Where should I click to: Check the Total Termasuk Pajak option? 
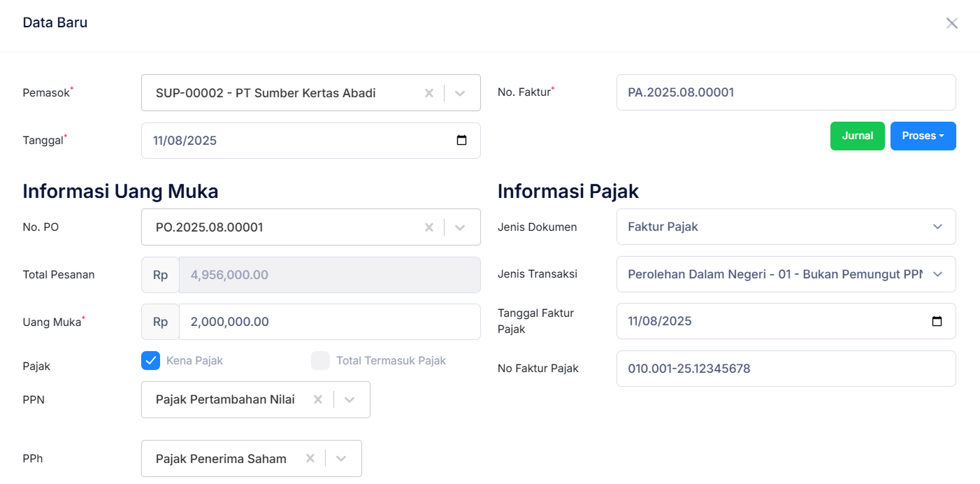320,360
